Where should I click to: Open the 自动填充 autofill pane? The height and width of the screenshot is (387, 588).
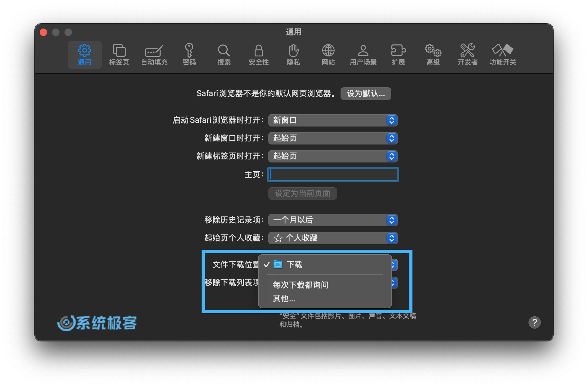click(x=154, y=55)
